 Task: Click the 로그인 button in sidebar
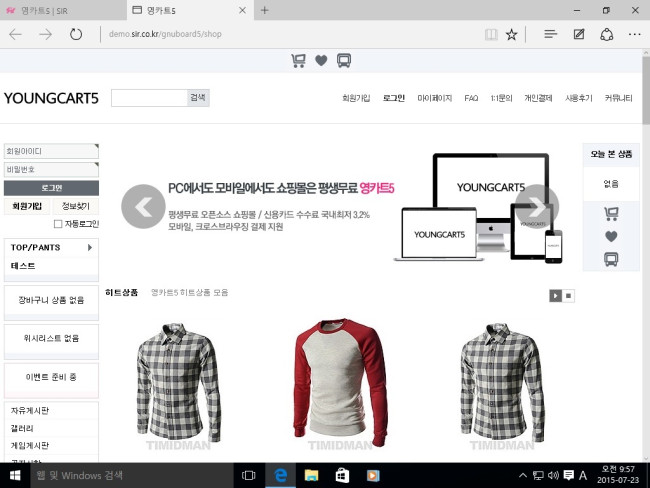pos(52,188)
